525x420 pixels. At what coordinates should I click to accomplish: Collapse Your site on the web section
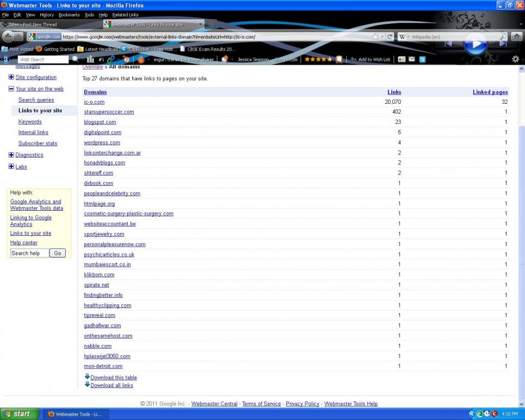click(11, 89)
